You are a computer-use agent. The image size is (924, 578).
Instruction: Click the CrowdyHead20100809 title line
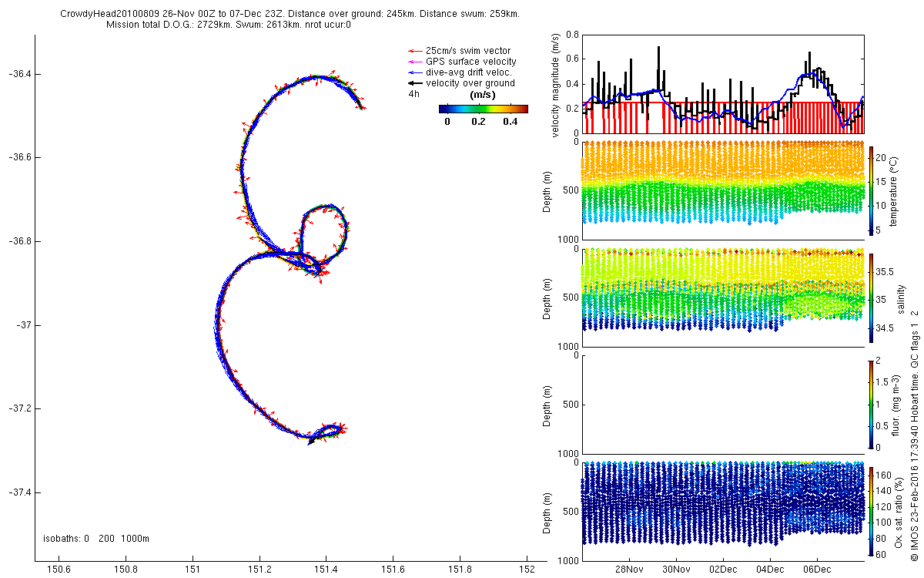click(x=290, y=14)
